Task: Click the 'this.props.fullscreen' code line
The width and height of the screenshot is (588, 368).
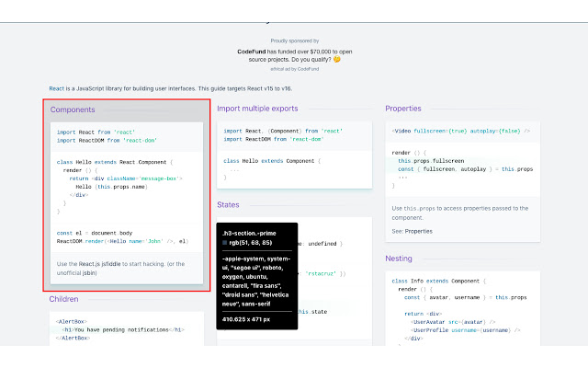Action: point(431,161)
